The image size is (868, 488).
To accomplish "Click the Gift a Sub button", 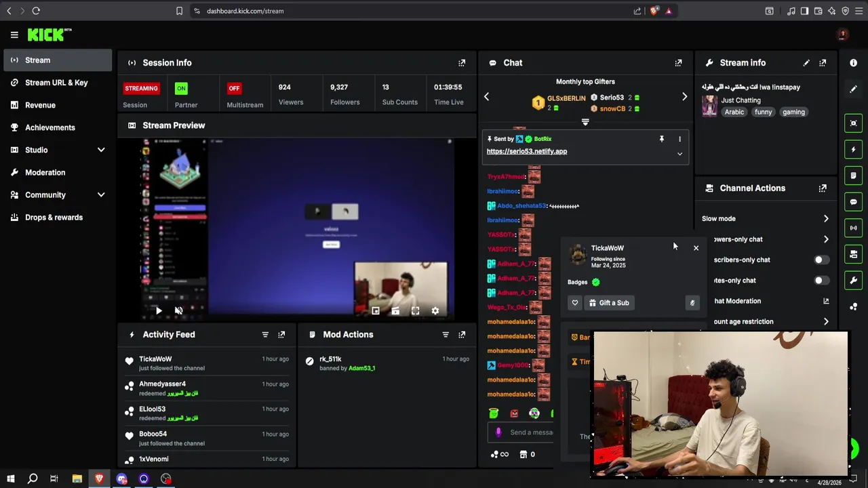I will coord(609,303).
